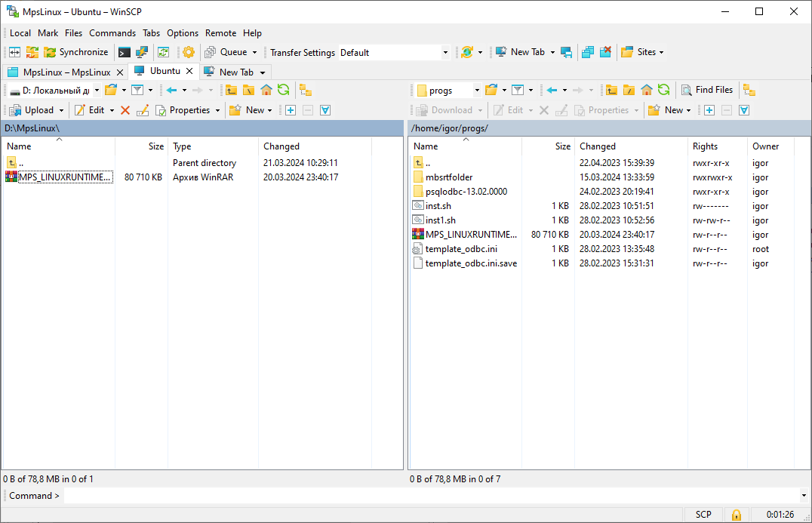812x523 pixels.
Task: Click the close session icon
Action: pyautogui.click(x=605, y=52)
